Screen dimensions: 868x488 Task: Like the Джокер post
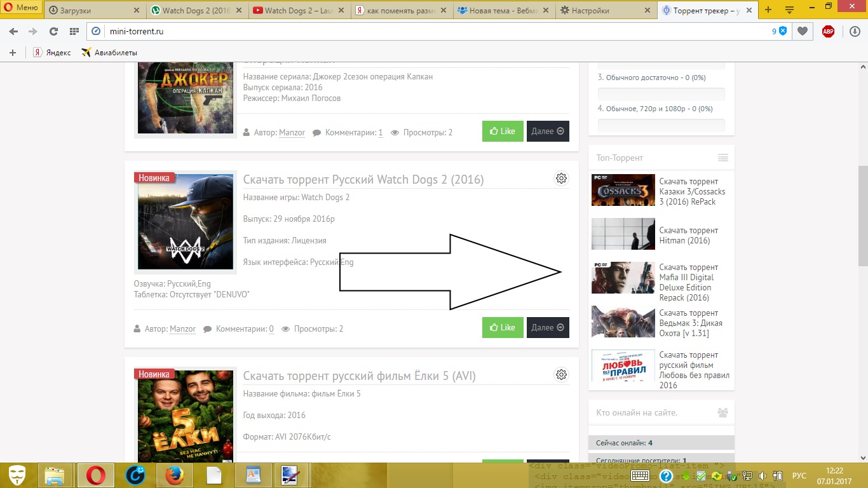[503, 131]
